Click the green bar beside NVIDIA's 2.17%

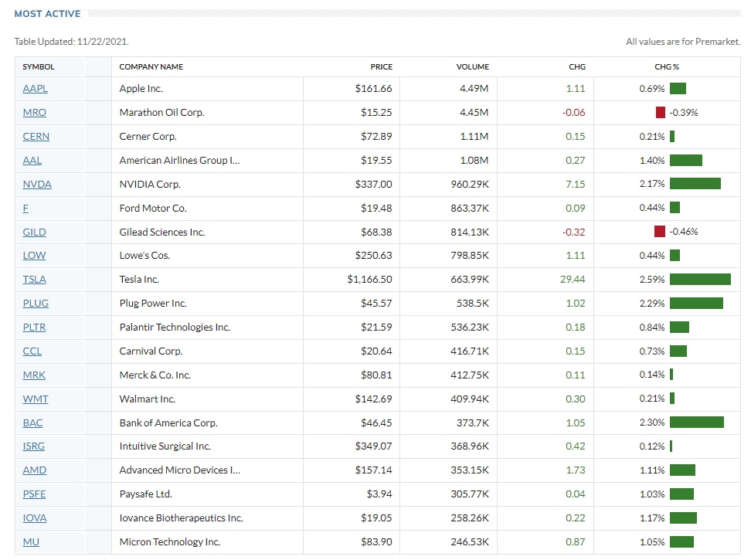point(695,184)
